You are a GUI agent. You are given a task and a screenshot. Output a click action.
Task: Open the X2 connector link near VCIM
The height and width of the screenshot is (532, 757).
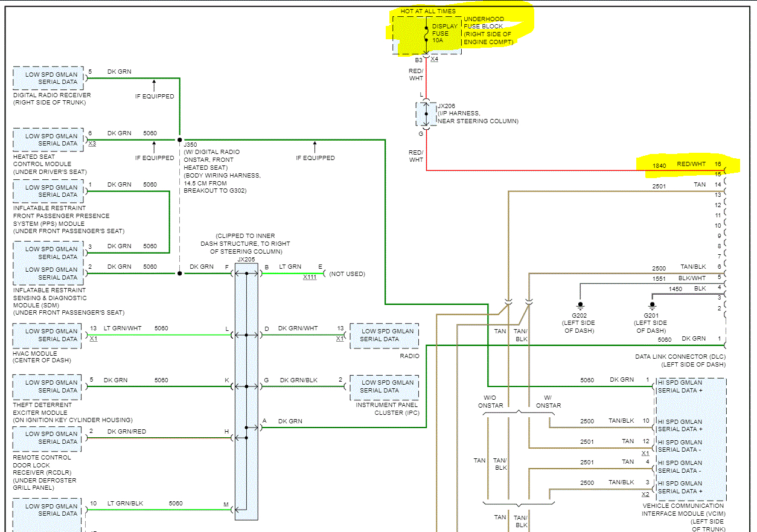pos(645,494)
